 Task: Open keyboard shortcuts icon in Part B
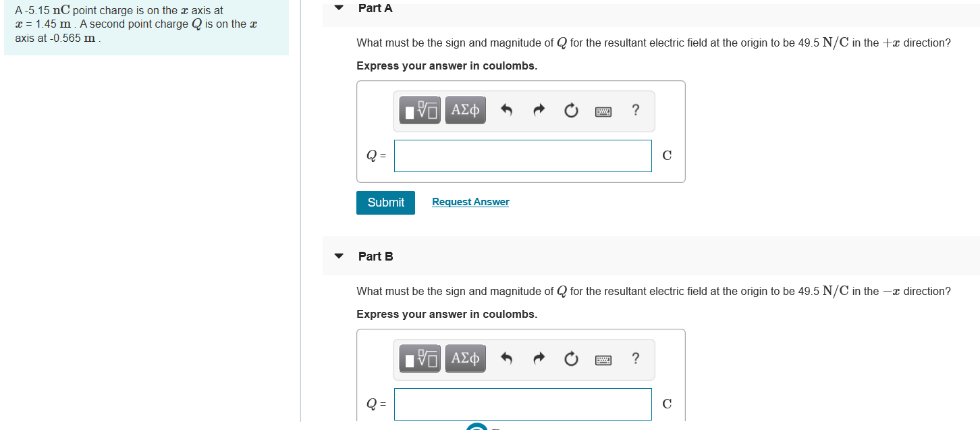[603, 360]
